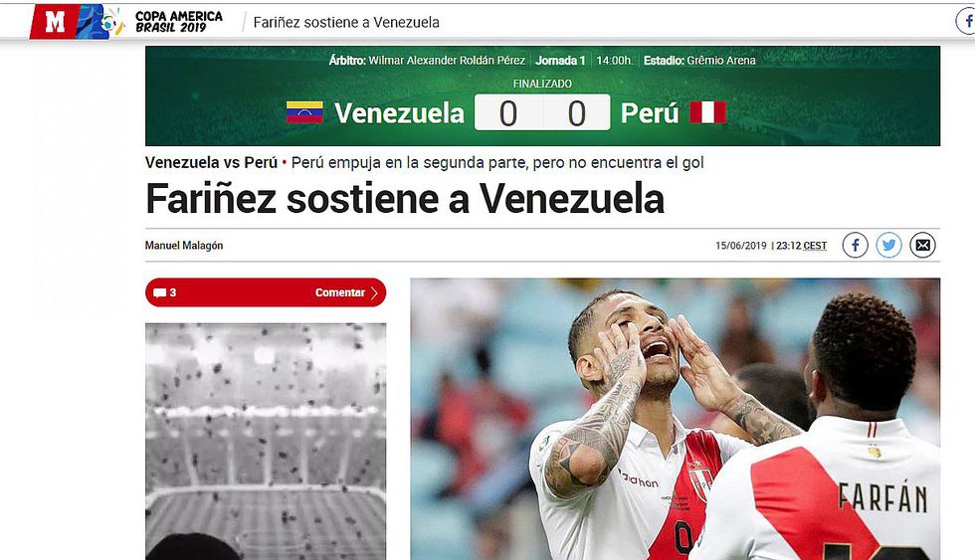Select the 0 0 score box

coord(542,112)
